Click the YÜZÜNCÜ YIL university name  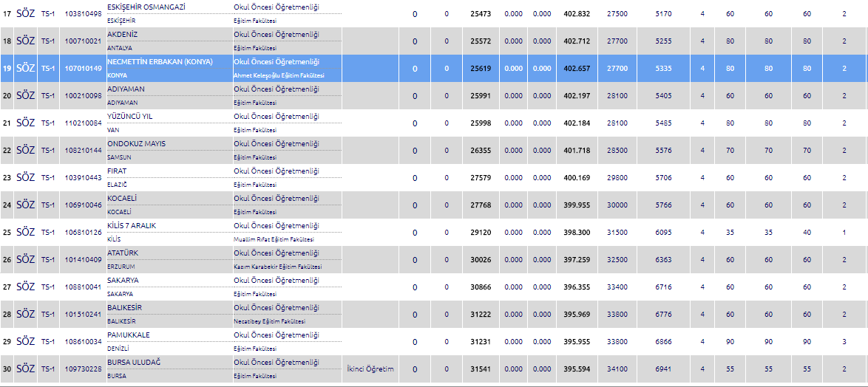(130, 116)
